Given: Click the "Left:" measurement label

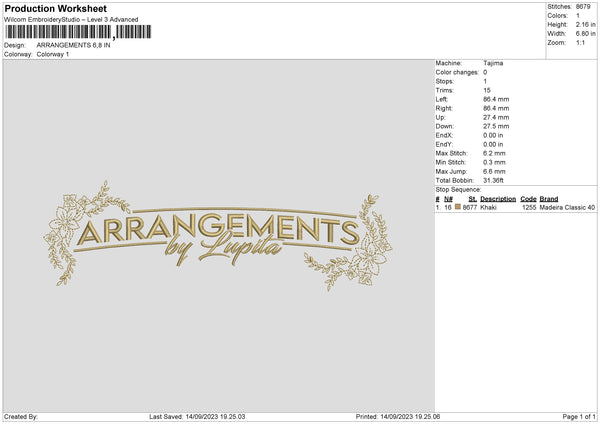Looking at the screenshot, I should coord(441,99).
